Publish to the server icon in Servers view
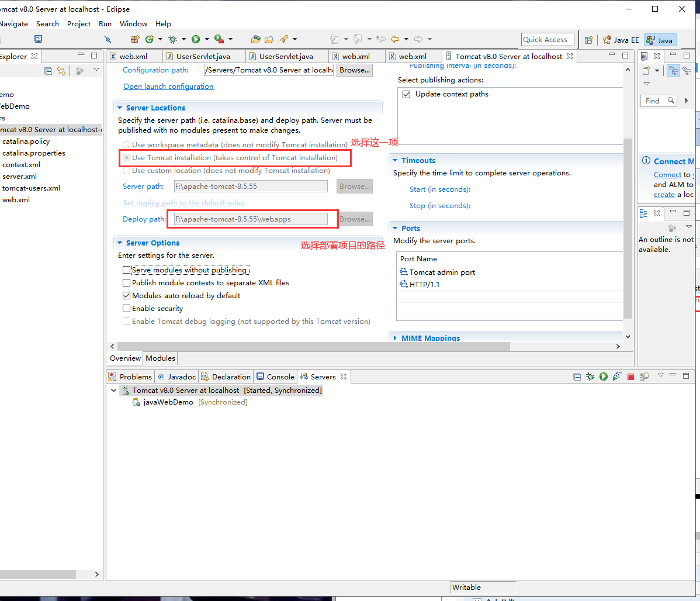The height and width of the screenshot is (601, 700). coord(644,377)
